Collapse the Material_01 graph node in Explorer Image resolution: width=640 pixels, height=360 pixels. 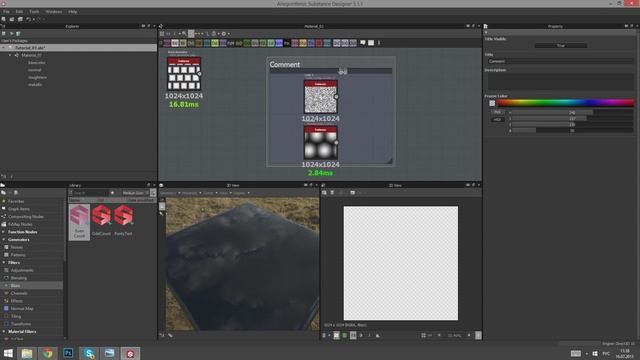(x=10, y=55)
